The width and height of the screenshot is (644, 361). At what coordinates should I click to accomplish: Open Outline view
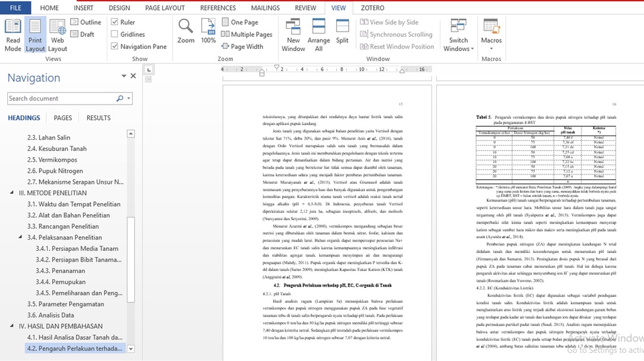pyautogui.click(x=86, y=22)
